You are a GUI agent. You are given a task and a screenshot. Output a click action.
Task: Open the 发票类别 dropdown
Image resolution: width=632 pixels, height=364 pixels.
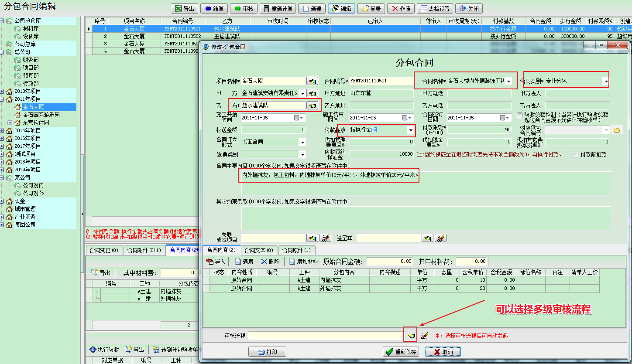(302, 154)
